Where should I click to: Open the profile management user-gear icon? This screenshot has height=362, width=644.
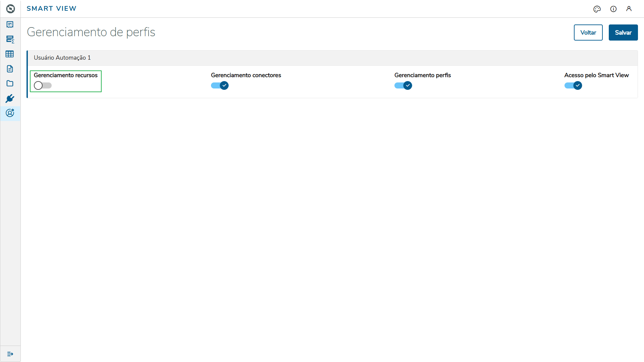(x=10, y=113)
